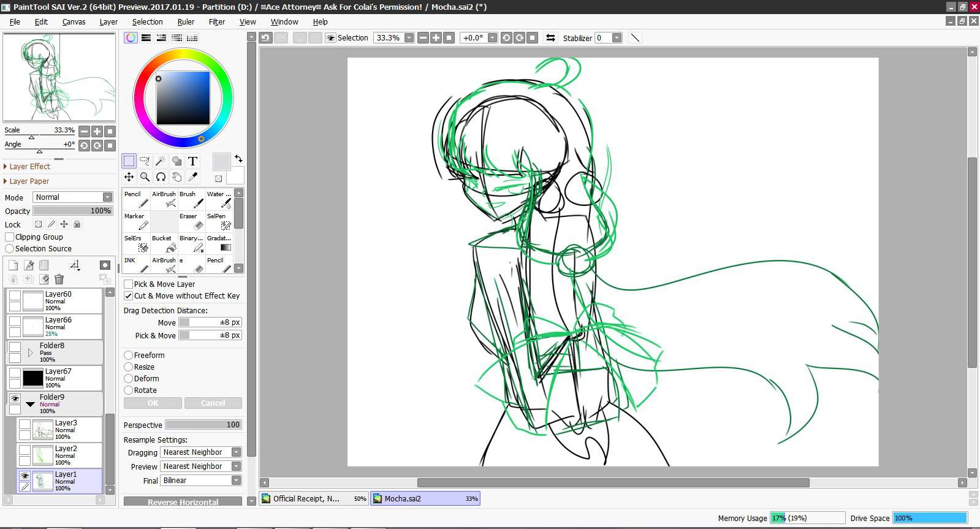This screenshot has height=529, width=980.
Task: Select the Rotate transform mode
Action: 128,390
